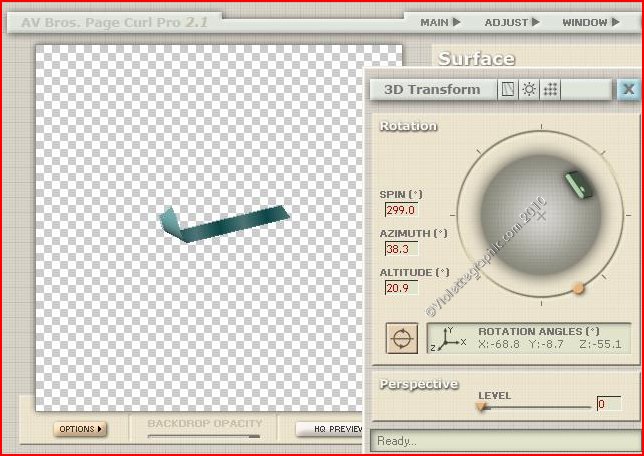Click the AZIMUTH value field
644x456 pixels.
tap(400, 249)
